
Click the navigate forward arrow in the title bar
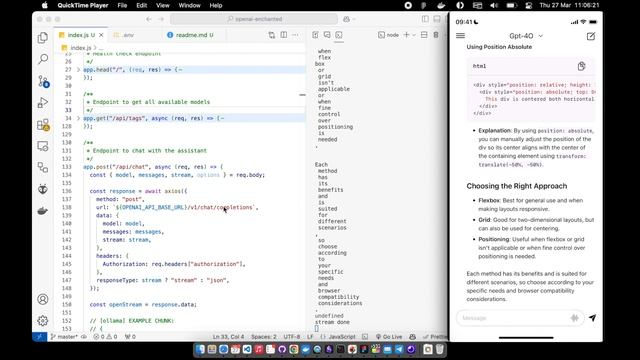[161, 19]
